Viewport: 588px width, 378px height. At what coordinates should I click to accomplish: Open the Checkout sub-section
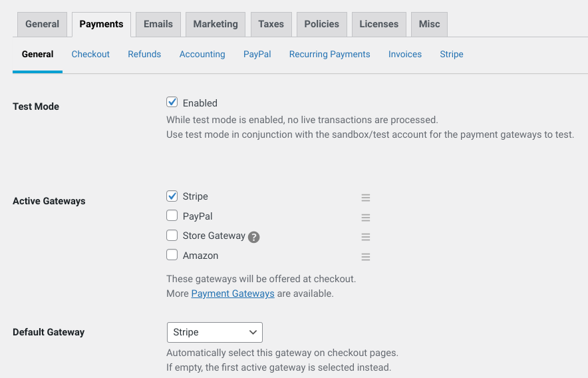[90, 54]
